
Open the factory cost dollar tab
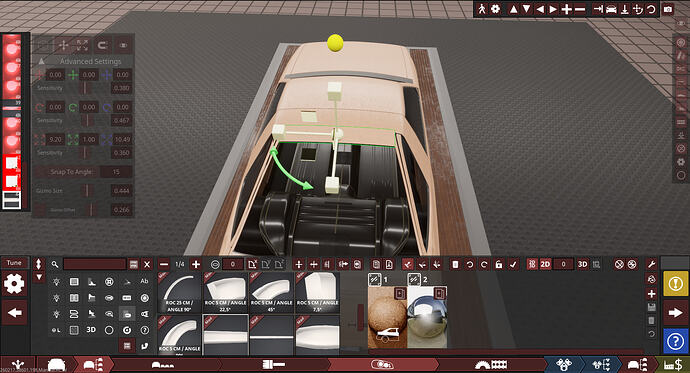673,365
